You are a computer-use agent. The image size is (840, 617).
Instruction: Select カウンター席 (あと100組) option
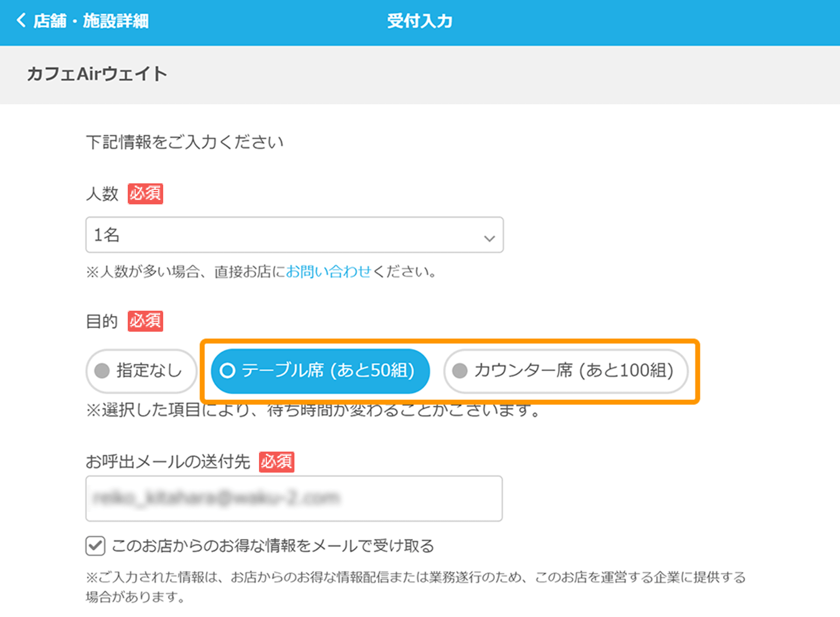[566, 371]
